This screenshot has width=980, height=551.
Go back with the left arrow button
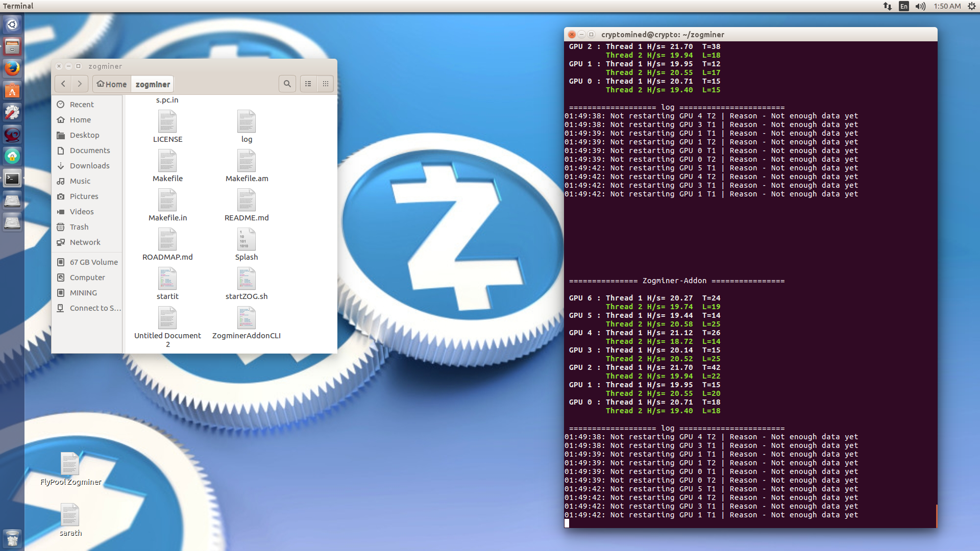point(63,84)
